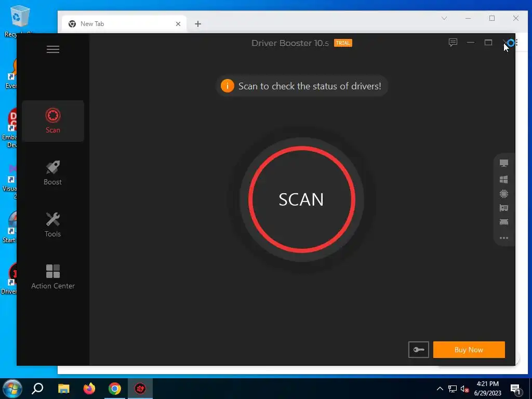Minimize the Driver Booster window

471,43
